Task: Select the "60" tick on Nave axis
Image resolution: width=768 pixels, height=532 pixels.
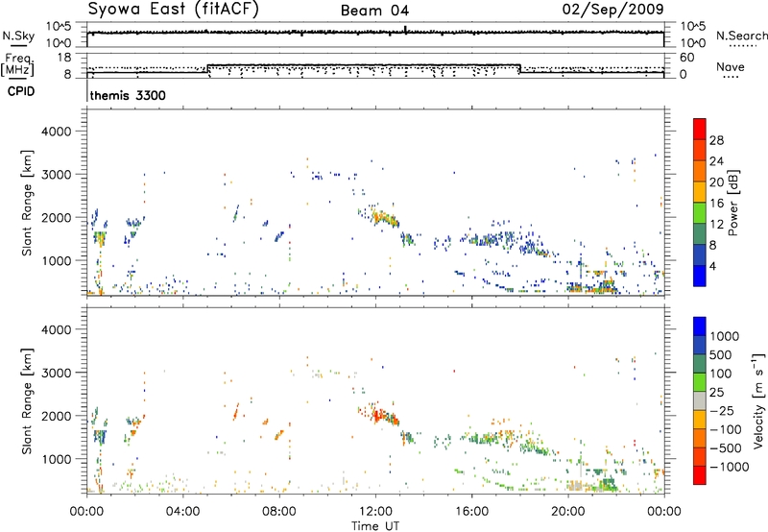Action: (686, 58)
